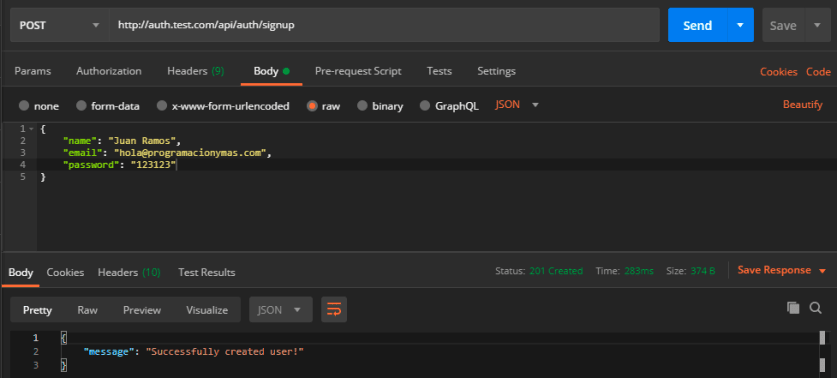The height and width of the screenshot is (378, 837).
Task: Switch response view to Preview
Action: click(x=142, y=310)
